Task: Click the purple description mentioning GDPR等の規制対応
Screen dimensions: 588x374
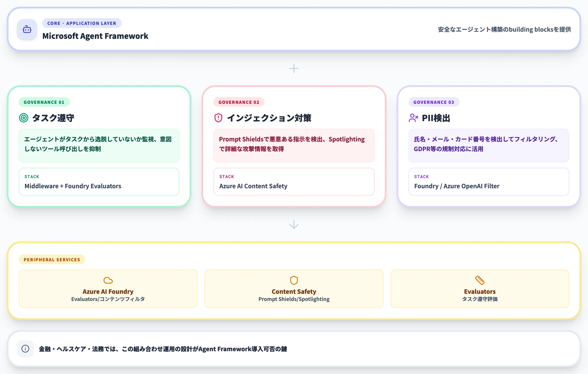Action: 489,146
